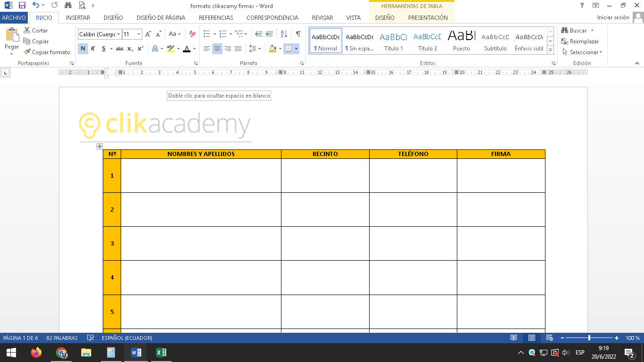
Task: Click the table move handle
Action: [x=99, y=147]
